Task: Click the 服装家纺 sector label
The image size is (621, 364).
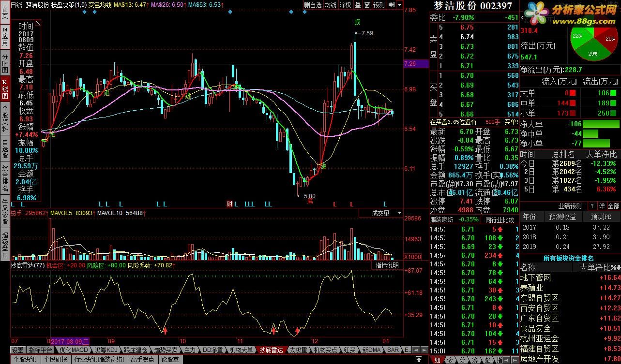Action: [441, 219]
